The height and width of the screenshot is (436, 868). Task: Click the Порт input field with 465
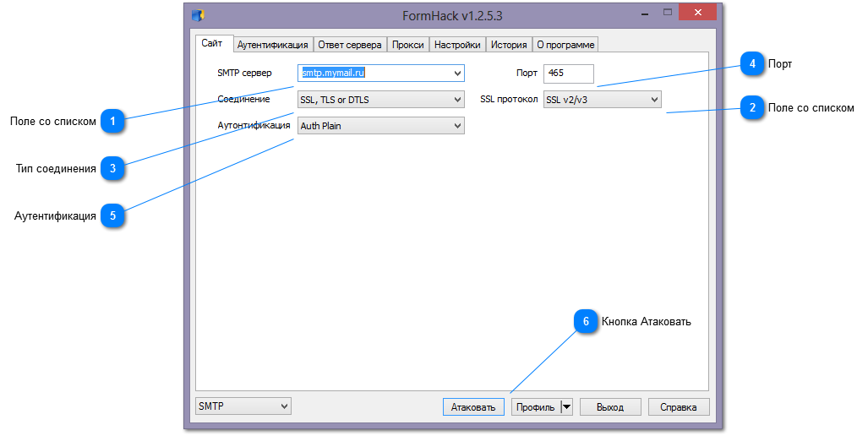(569, 73)
